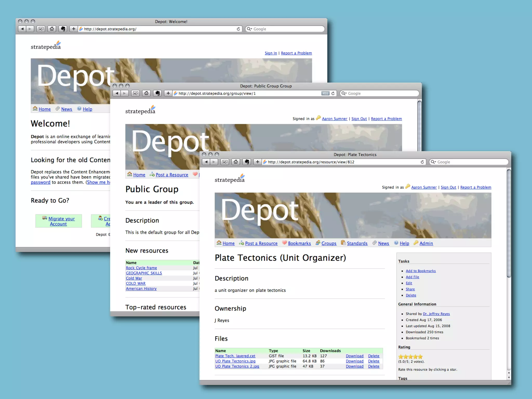This screenshot has width=532, height=399.
Task: Open the Standards navigation item
Action: pos(357,243)
